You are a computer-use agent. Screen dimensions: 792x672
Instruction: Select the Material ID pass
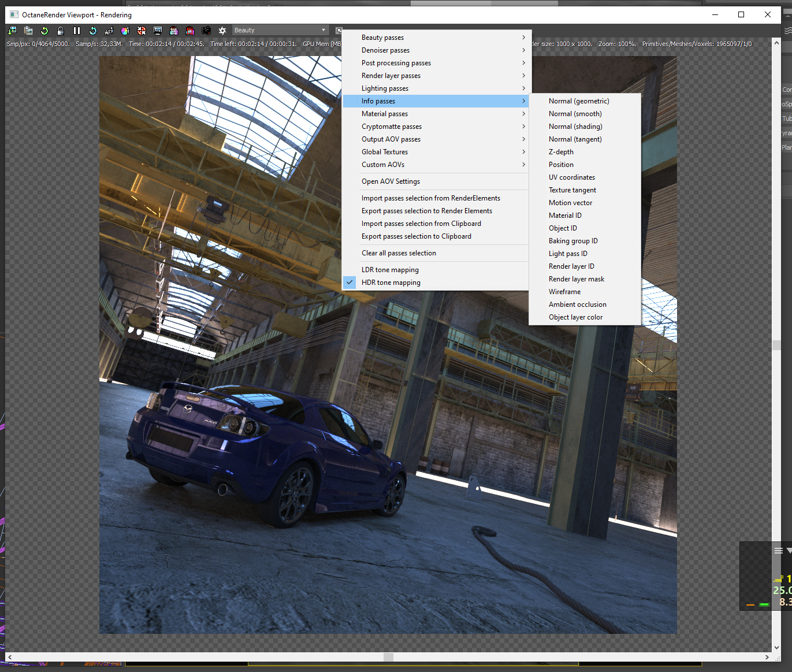(x=585, y=216)
